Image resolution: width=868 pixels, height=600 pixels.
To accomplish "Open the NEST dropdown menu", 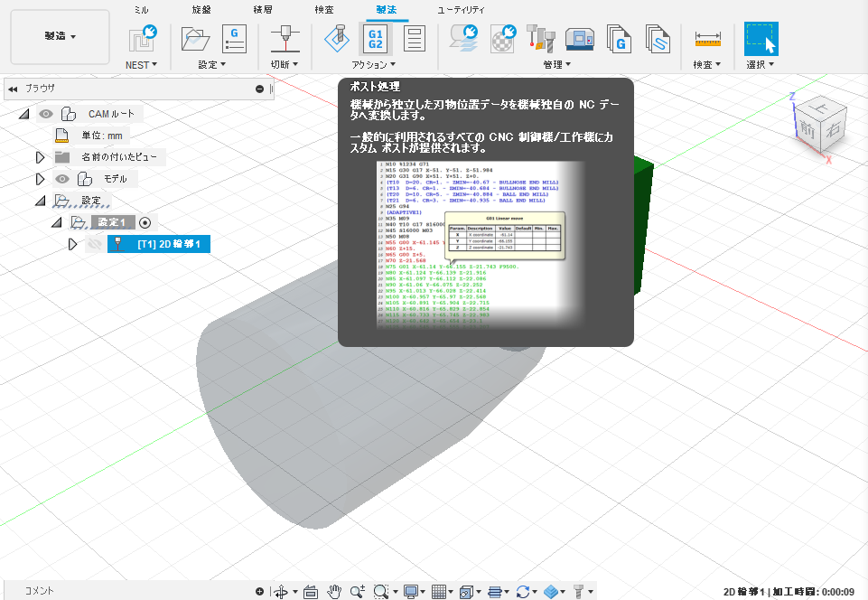I will tap(141, 65).
